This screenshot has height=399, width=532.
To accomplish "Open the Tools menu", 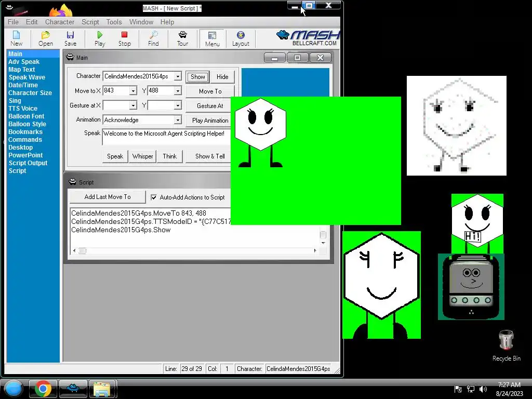I will tap(114, 22).
